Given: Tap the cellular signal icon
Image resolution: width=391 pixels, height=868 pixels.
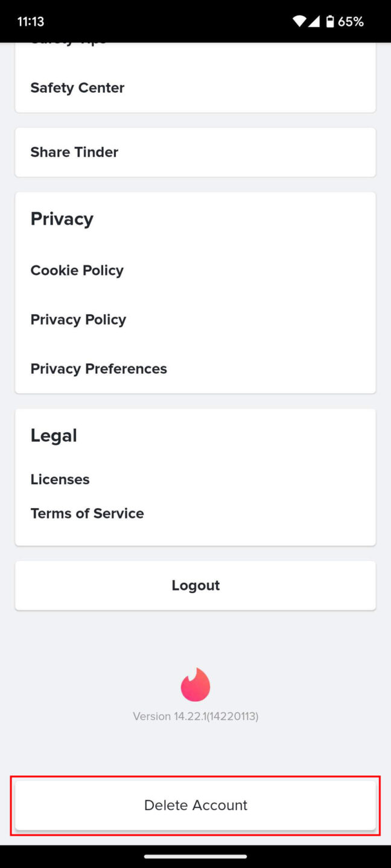Looking at the screenshot, I should click(314, 20).
